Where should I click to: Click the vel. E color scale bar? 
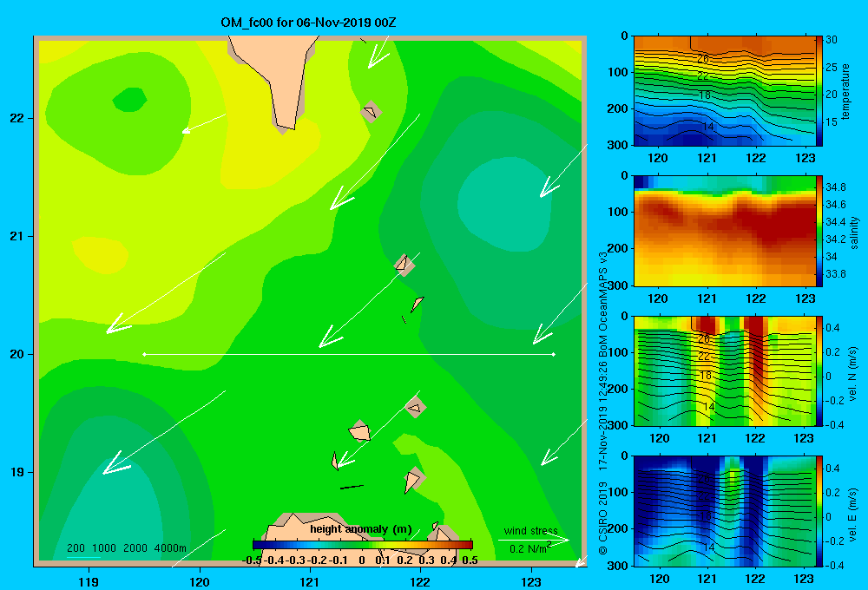[819, 511]
